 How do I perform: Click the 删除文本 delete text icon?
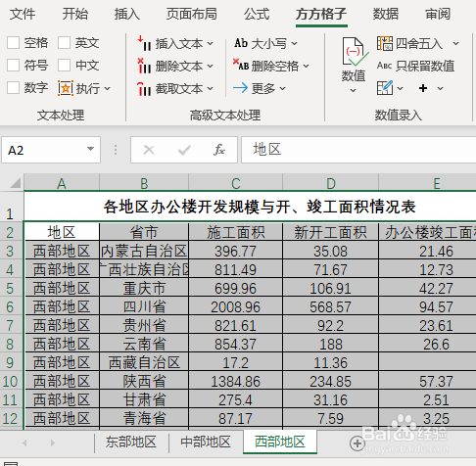tap(144, 66)
